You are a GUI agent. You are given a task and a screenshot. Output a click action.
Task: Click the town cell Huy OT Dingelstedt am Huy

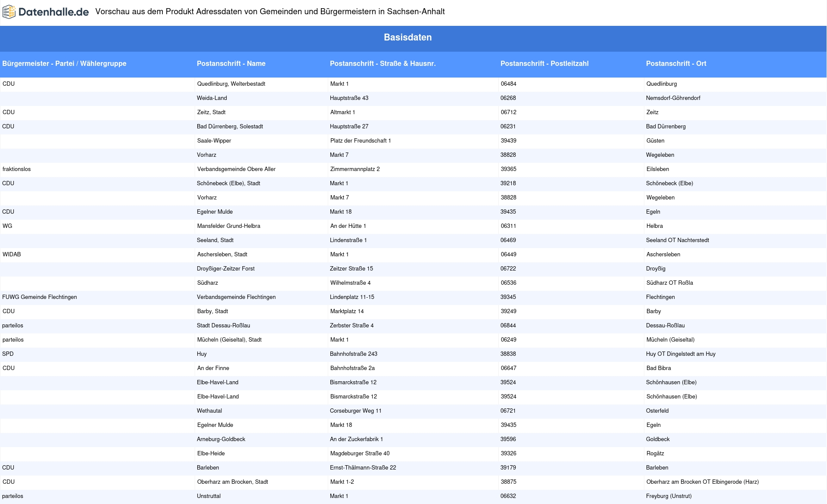click(x=681, y=354)
